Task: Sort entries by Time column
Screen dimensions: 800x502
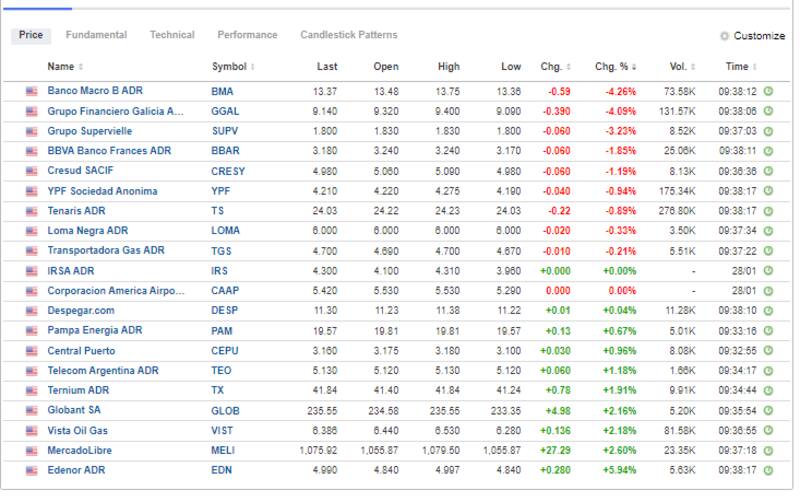Action: pyautogui.click(x=740, y=67)
